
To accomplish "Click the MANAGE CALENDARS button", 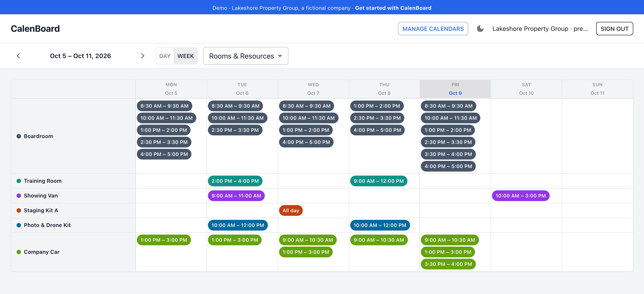I will (x=433, y=29).
